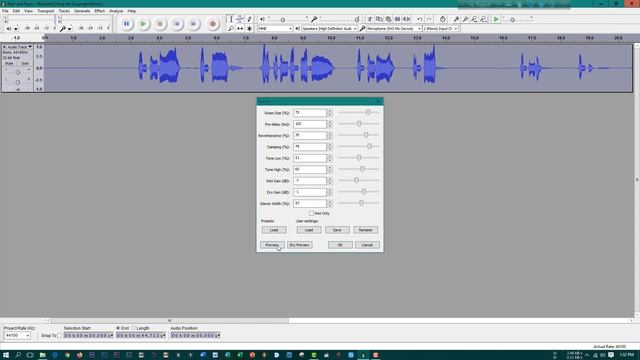Click the Damping value field
The image size is (640, 360).
tap(310, 147)
